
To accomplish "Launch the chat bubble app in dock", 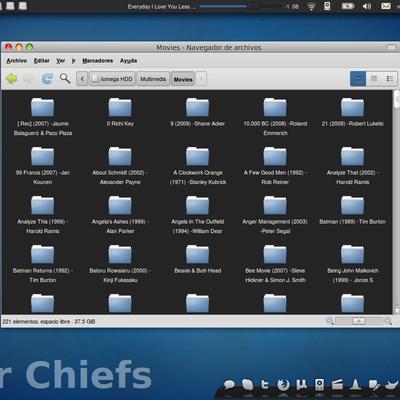I will click(229, 385).
